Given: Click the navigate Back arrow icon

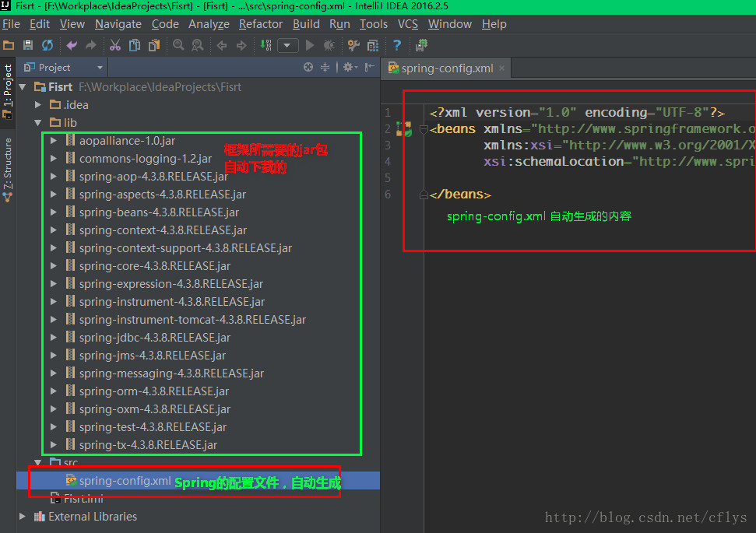Looking at the screenshot, I should click(222, 45).
